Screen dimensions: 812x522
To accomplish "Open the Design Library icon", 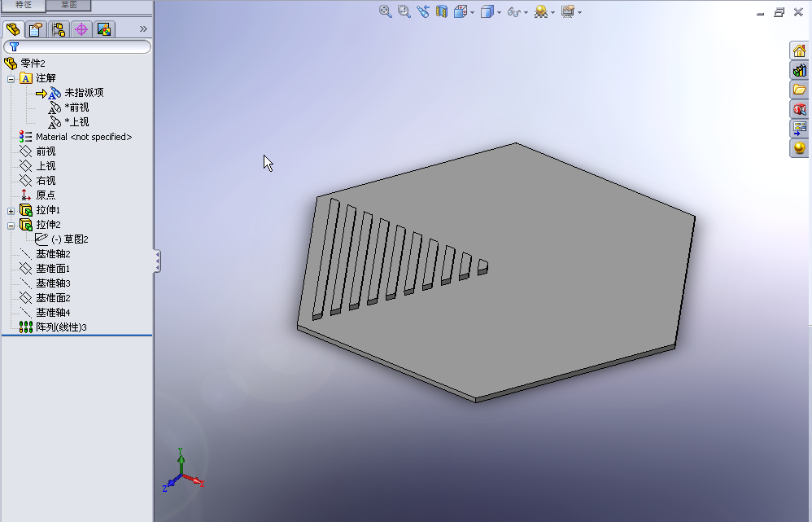I will 799,70.
